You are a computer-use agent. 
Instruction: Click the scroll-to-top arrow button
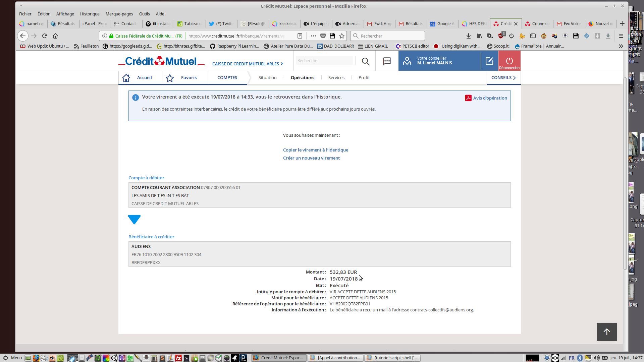click(606, 331)
